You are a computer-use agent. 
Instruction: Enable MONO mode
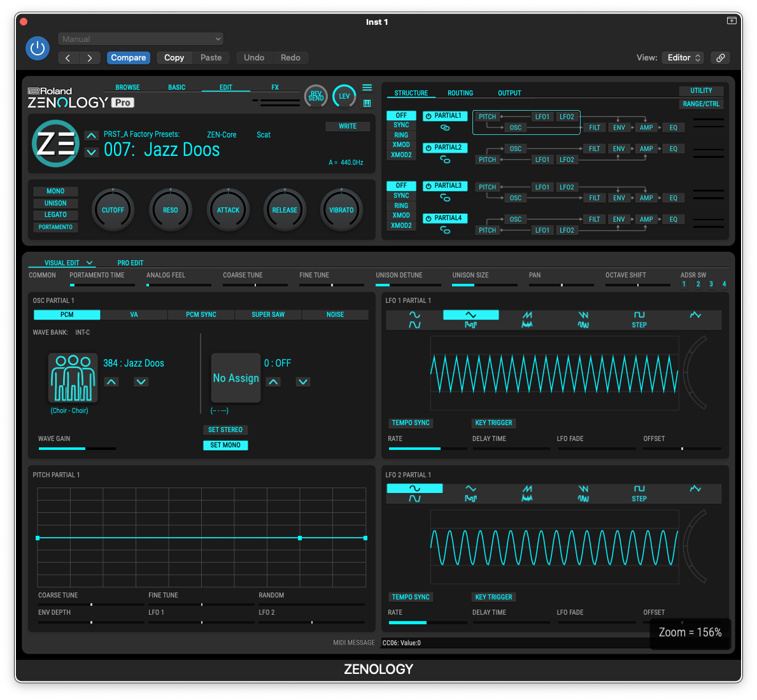pos(55,192)
